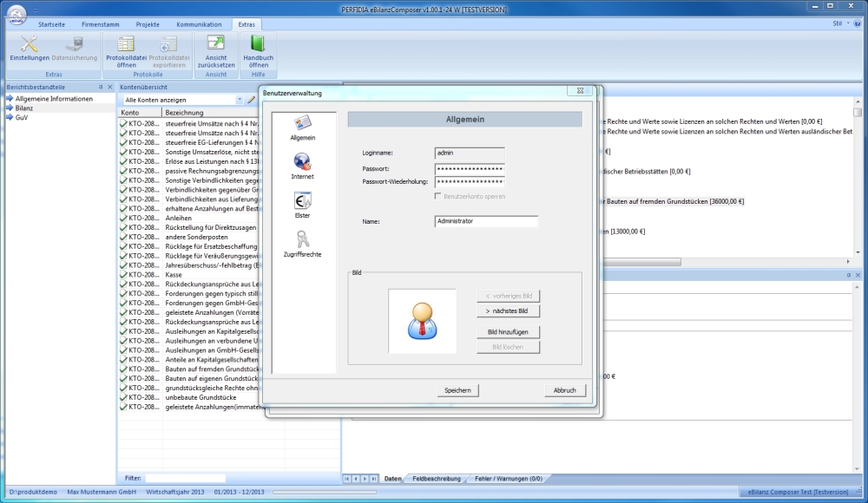The height and width of the screenshot is (503, 868).
Task: Click the status bar progress bar
Action: [x=325, y=492]
